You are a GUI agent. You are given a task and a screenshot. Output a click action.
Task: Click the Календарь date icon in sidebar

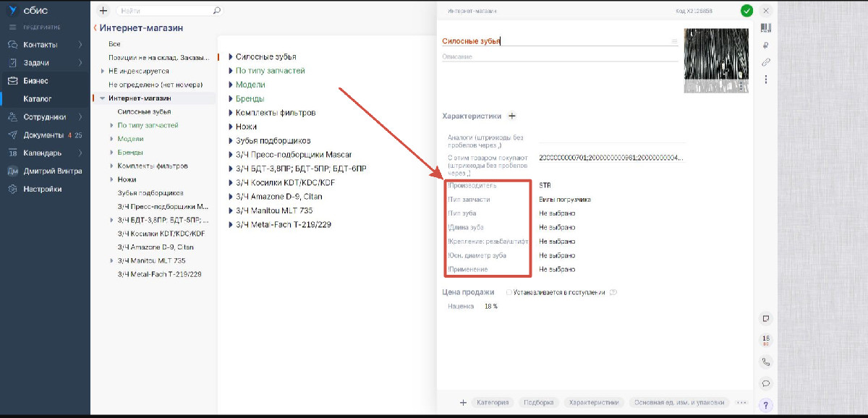(x=12, y=153)
